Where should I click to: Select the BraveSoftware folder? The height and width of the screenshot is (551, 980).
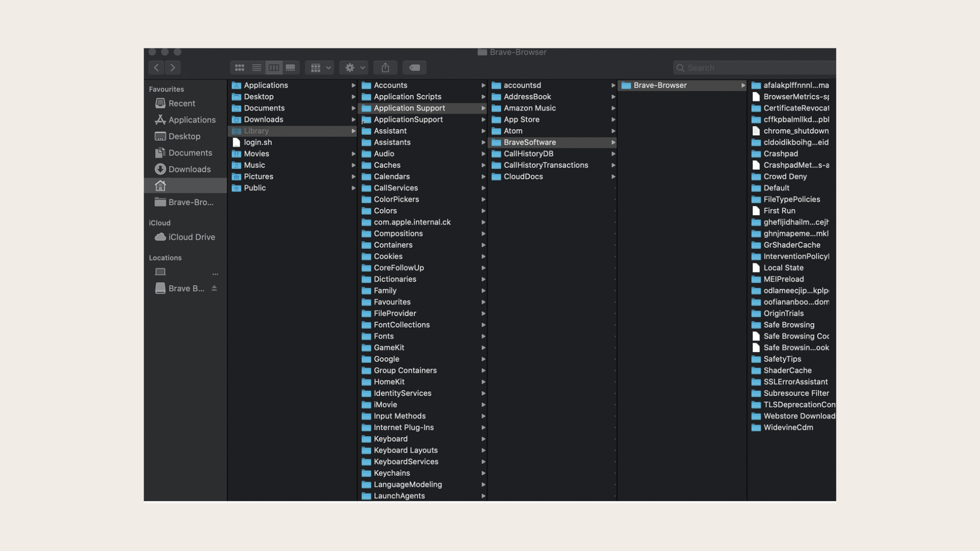[x=552, y=142]
